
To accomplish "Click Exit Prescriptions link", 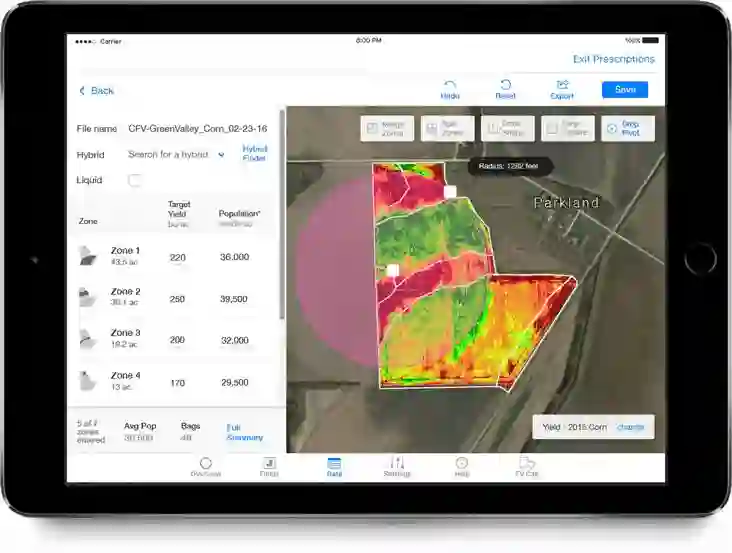I will (614, 59).
